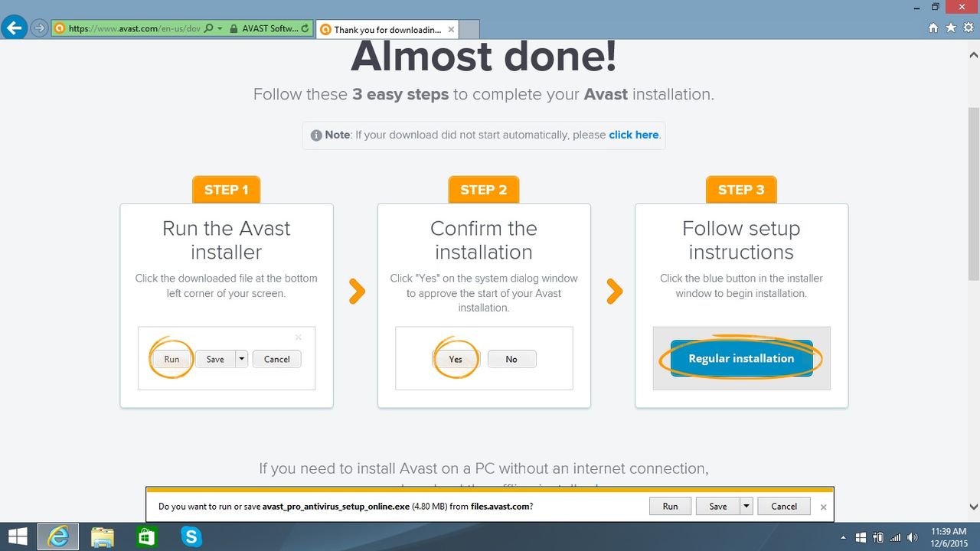
Task: Click Run in the download notification bar
Action: (x=670, y=506)
